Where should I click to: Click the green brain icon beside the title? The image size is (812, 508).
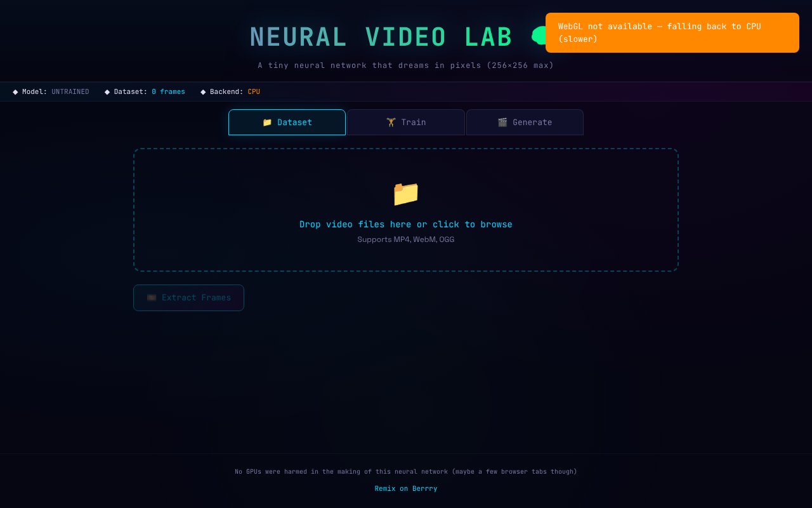click(x=539, y=35)
